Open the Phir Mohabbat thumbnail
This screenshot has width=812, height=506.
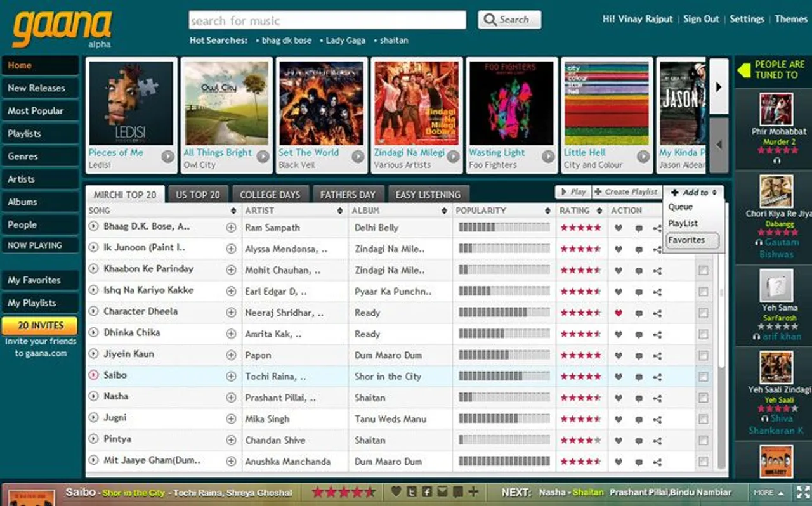tap(776, 110)
